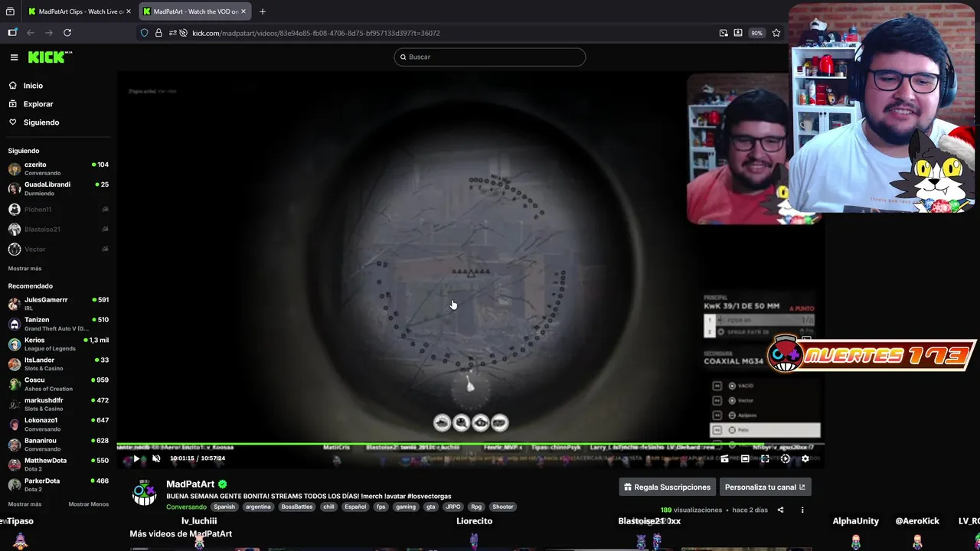This screenshot has width=980, height=551.
Task: Open Kerios League of Legends channel
Action: [58, 344]
